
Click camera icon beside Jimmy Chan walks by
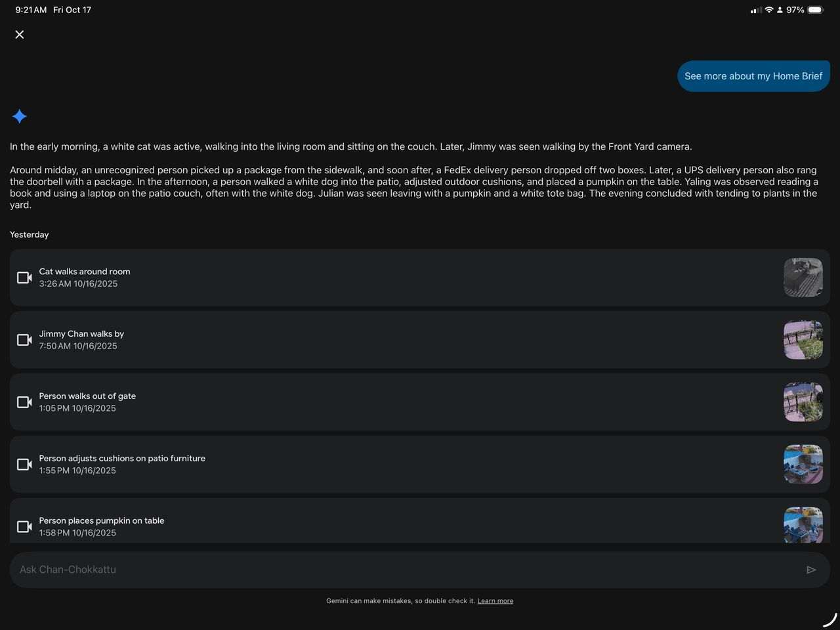(24, 340)
